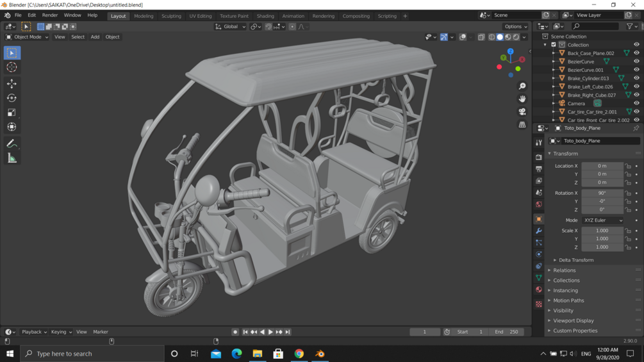
Task: Open the Object Mode dropdown
Action: (x=27, y=37)
